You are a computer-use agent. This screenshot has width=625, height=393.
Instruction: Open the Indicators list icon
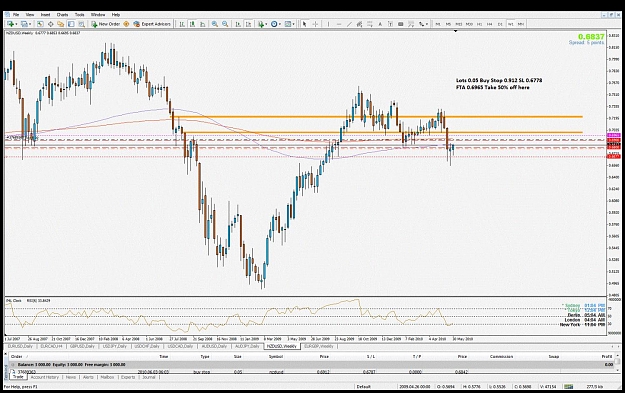[x=261, y=24]
